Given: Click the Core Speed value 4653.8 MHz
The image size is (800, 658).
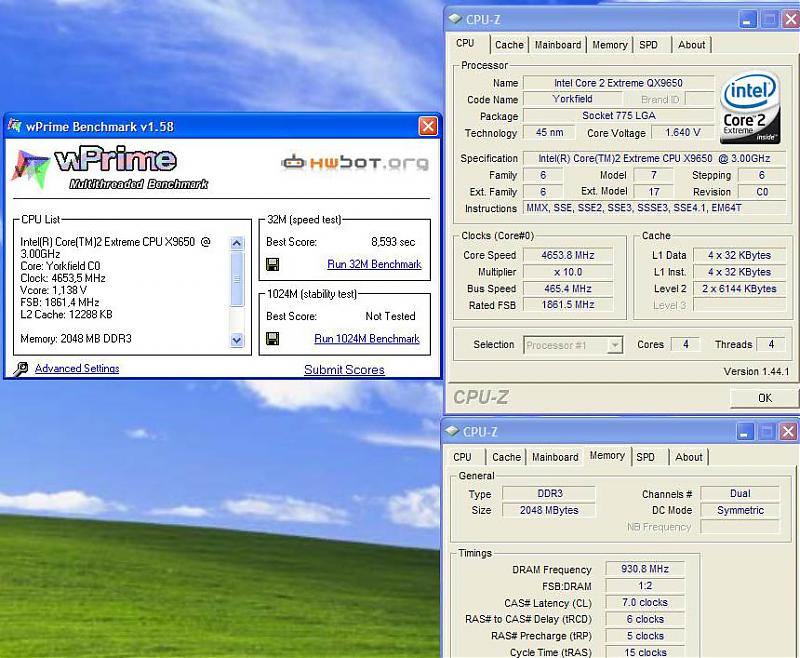Looking at the screenshot, I should pyautogui.click(x=568, y=255).
